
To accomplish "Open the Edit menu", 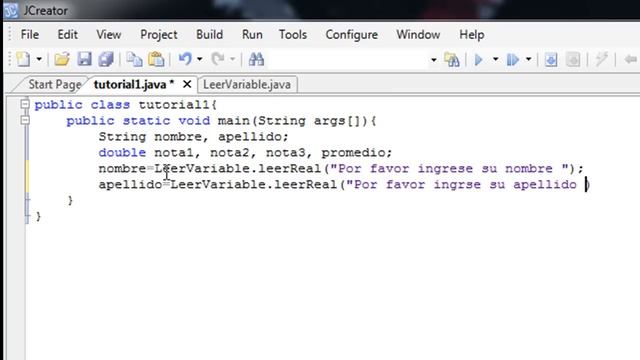I will pos(67,35).
